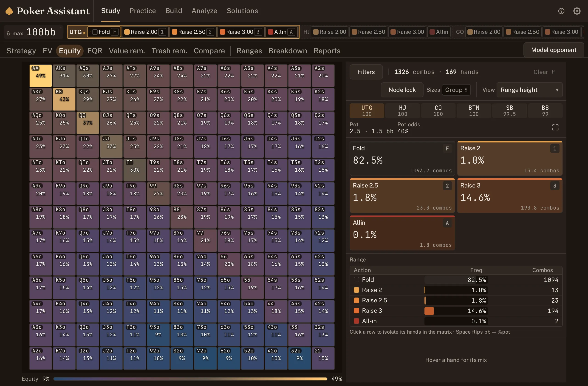Click the equity gradient legend bar
Image resolution: width=588 pixels, height=386 pixels.
click(190, 379)
